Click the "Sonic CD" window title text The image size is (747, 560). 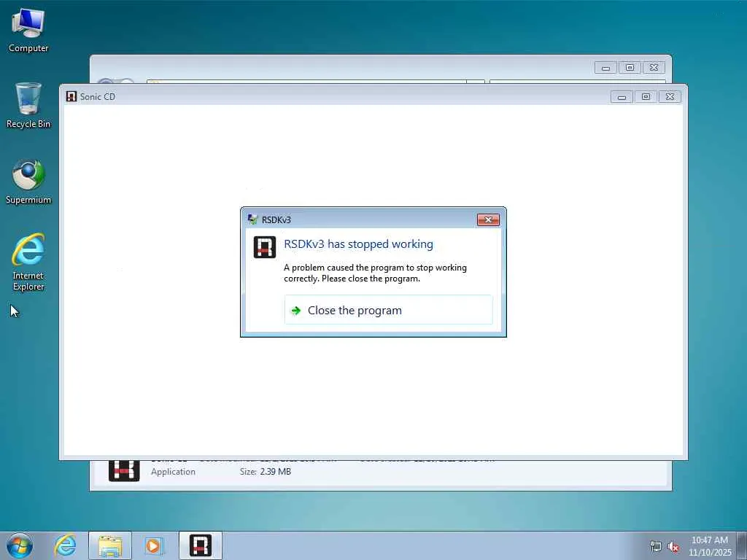pos(97,97)
